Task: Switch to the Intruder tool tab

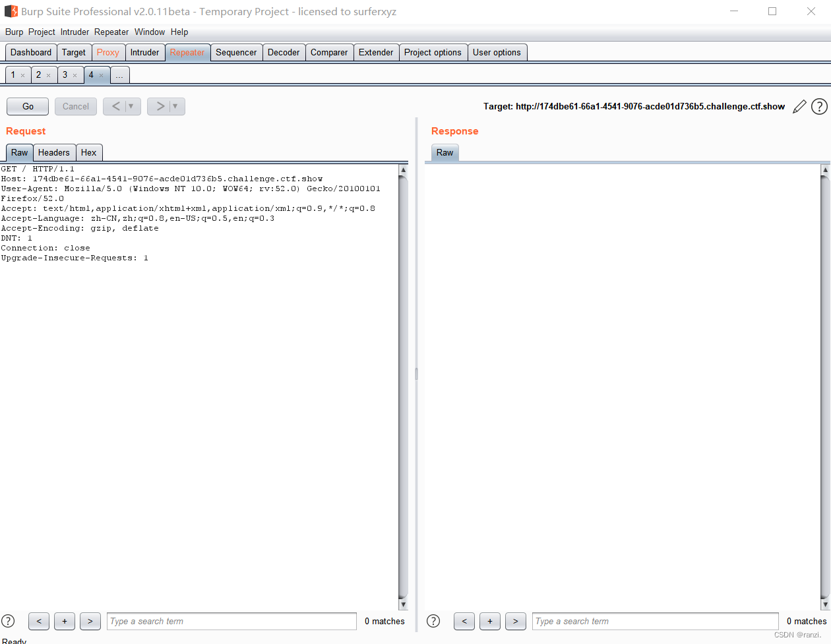Action: click(145, 53)
